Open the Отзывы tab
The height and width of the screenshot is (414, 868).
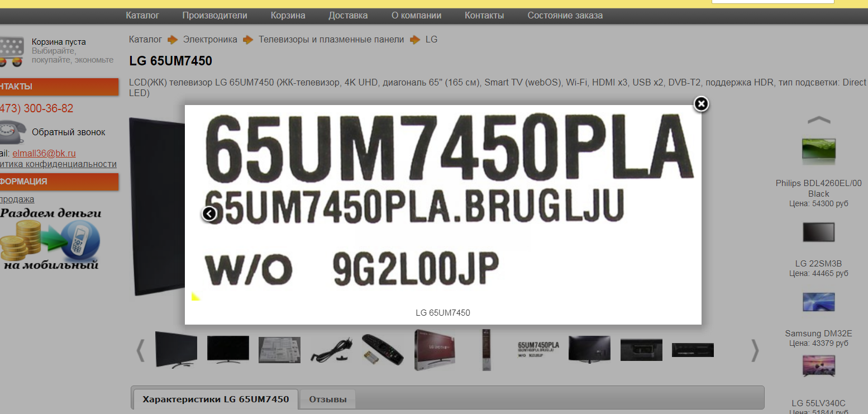(x=327, y=399)
